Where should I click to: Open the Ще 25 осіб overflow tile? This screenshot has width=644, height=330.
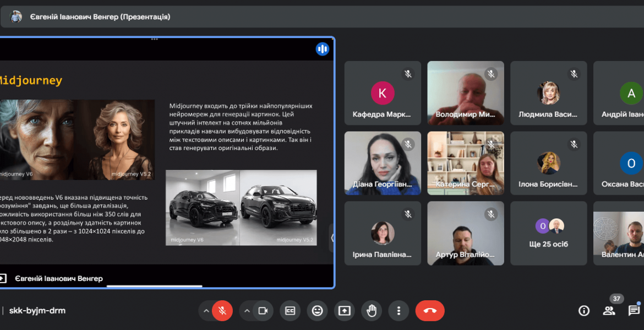[549, 233]
